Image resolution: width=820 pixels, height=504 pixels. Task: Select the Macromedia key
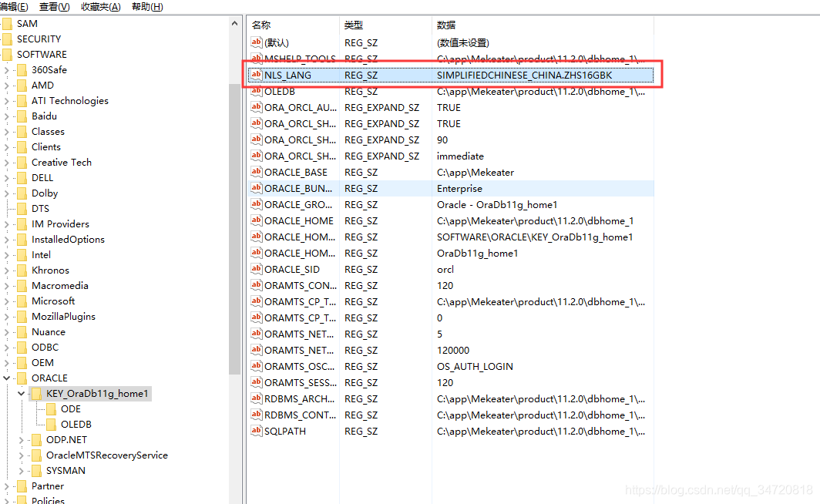point(59,286)
